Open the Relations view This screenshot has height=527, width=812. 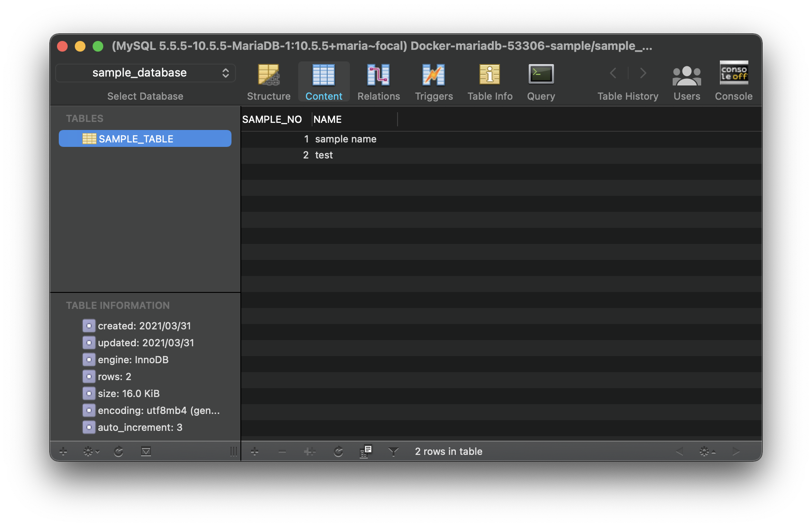click(x=378, y=82)
